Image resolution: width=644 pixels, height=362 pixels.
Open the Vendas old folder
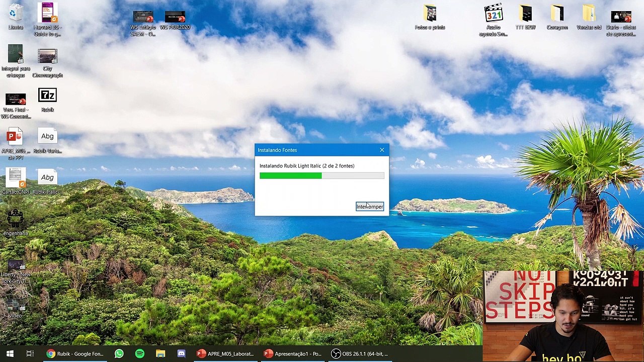pyautogui.click(x=589, y=18)
